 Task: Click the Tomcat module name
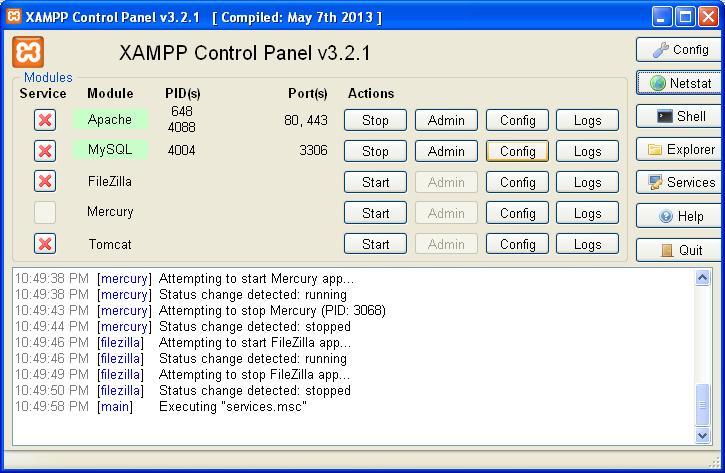click(x=110, y=244)
